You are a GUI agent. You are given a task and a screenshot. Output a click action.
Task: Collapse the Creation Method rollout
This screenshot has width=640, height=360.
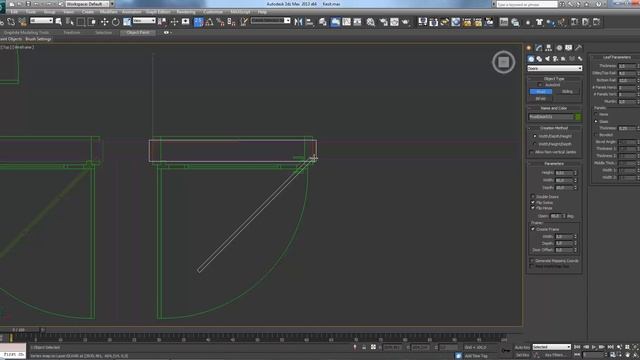554,128
